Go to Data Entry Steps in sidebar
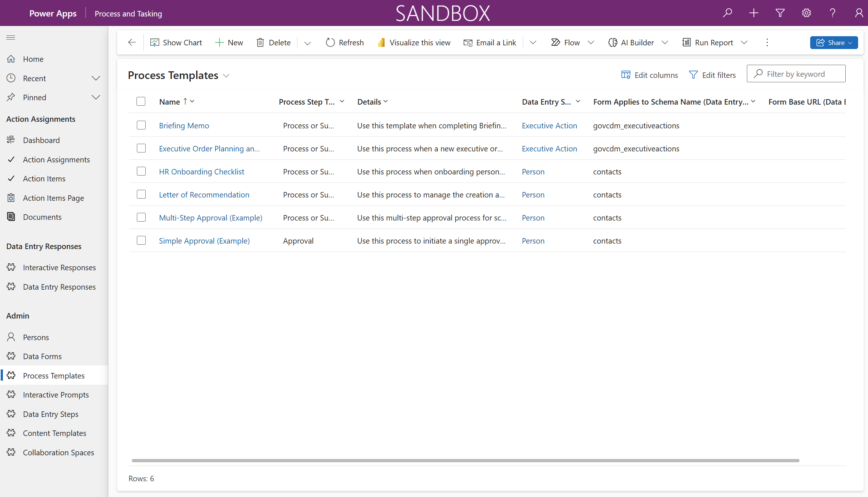868x497 pixels. pos(50,414)
